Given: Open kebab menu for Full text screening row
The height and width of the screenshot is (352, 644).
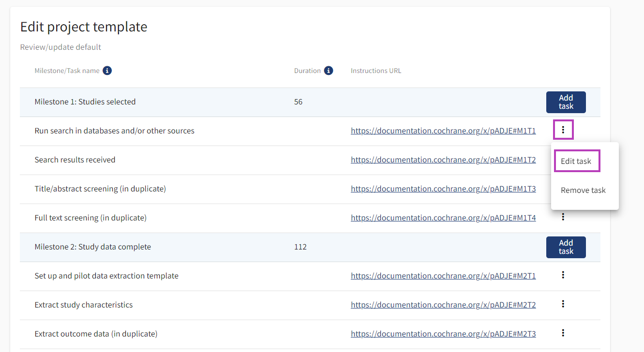Looking at the screenshot, I should [x=563, y=217].
